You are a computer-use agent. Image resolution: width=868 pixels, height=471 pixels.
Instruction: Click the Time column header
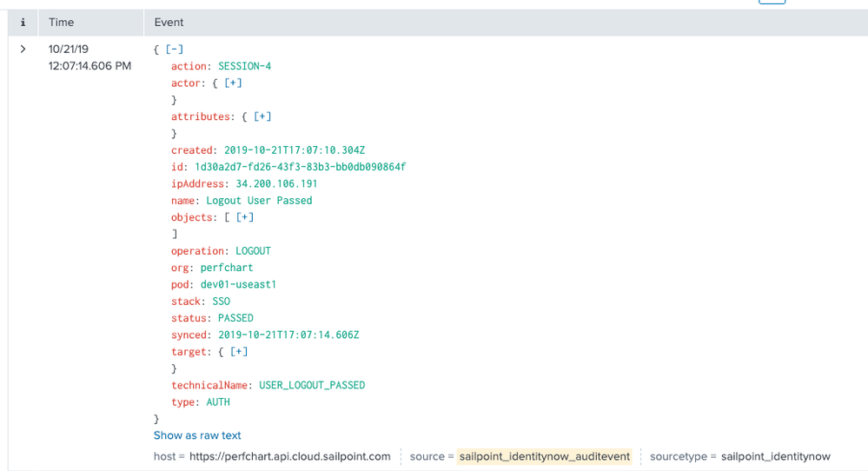coord(62,22)
